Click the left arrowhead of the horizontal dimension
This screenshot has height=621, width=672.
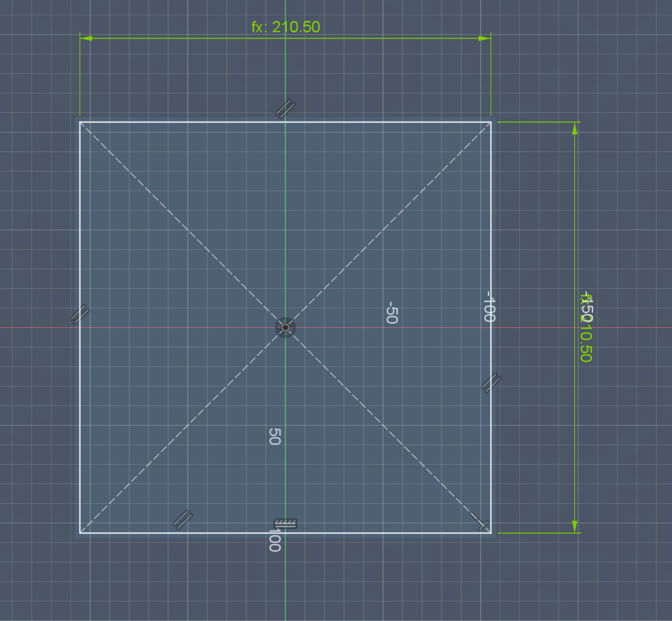point(86,38)
